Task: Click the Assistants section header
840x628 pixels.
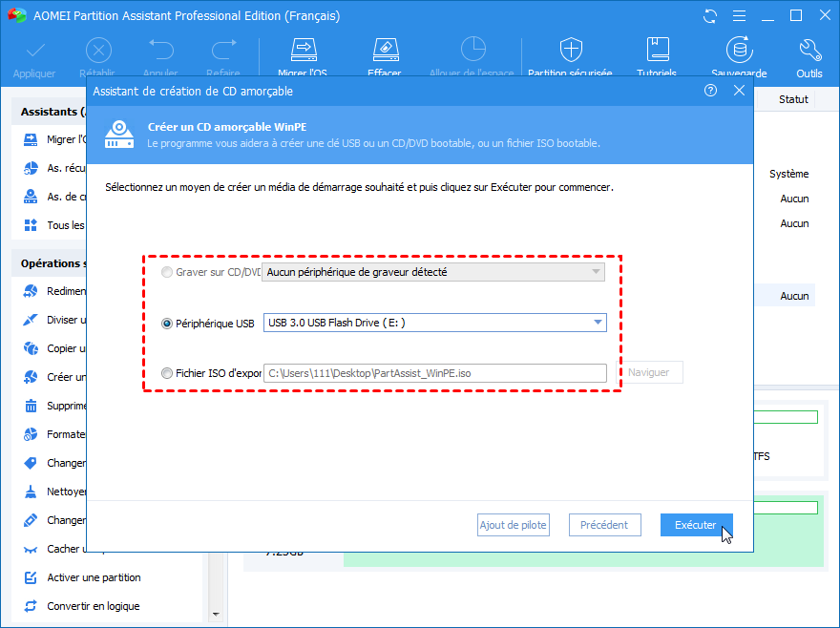Action: click(x=50, y=112)
